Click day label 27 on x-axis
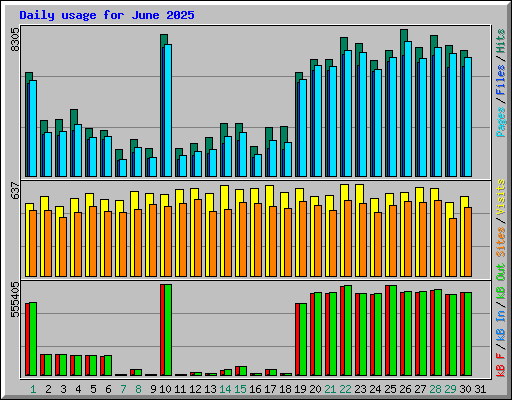 420,389
